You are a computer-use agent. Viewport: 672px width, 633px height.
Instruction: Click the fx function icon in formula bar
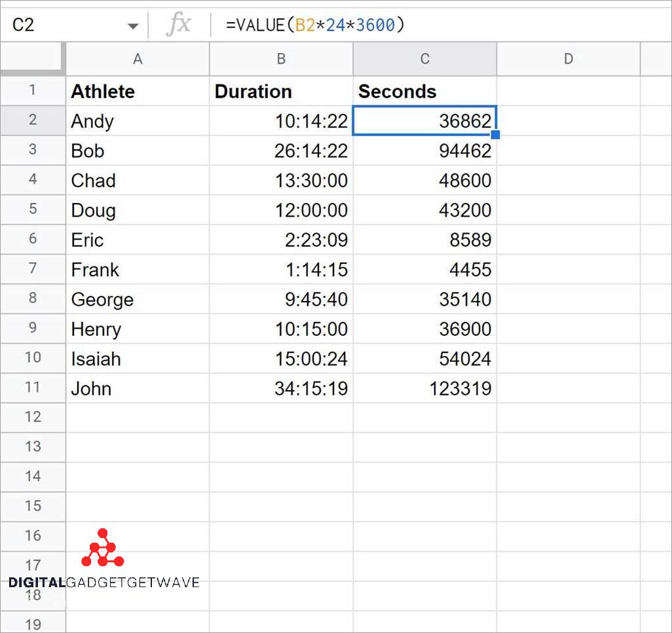[179, 24]
